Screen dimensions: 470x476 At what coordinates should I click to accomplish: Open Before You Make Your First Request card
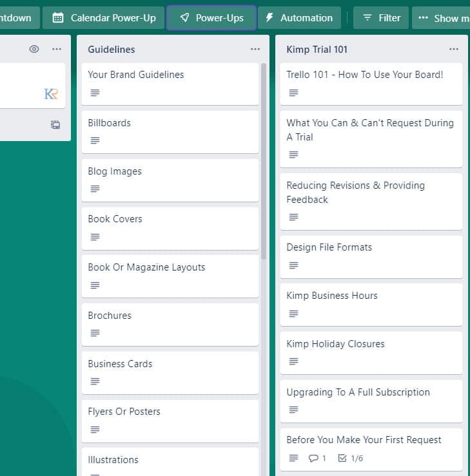coord(371,450)
